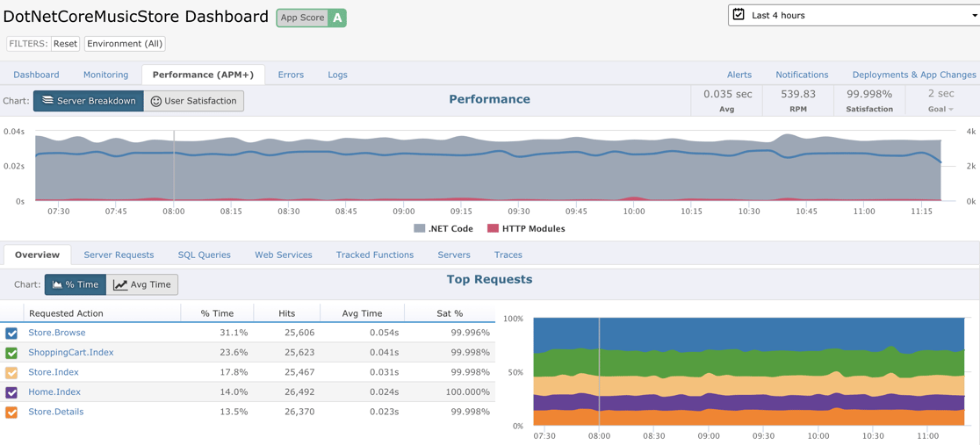
Task: Open Deployments & App Changes link
Action: (913, 75)
